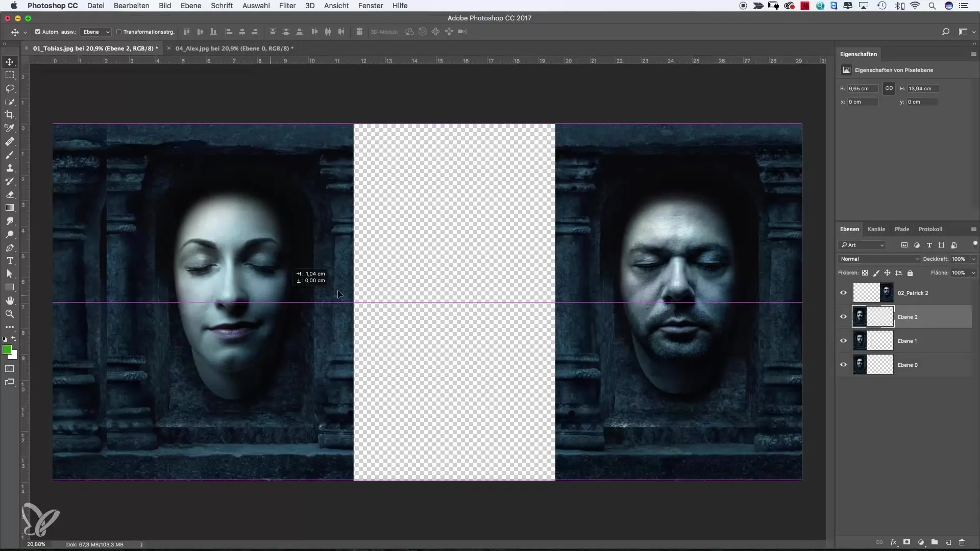Enable Transformationsstrg. checkbox
Screen dimensions: 980x551
119,32
